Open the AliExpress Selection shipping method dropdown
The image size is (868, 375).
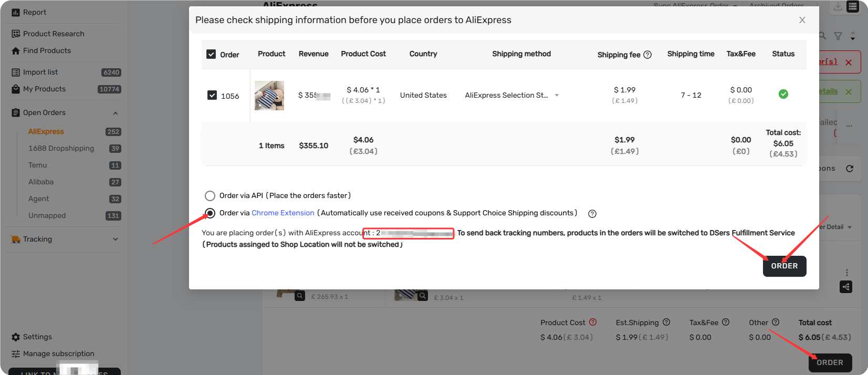512,95
